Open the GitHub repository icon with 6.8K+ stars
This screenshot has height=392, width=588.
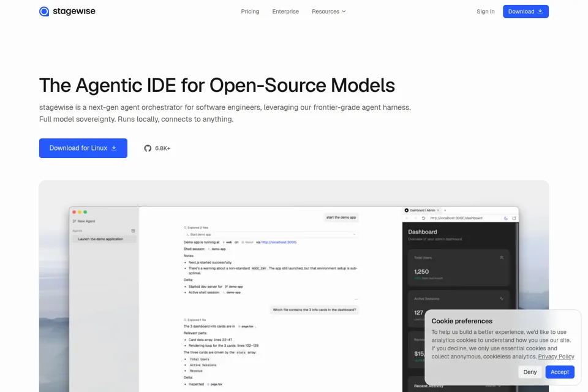tap(157, 148)
